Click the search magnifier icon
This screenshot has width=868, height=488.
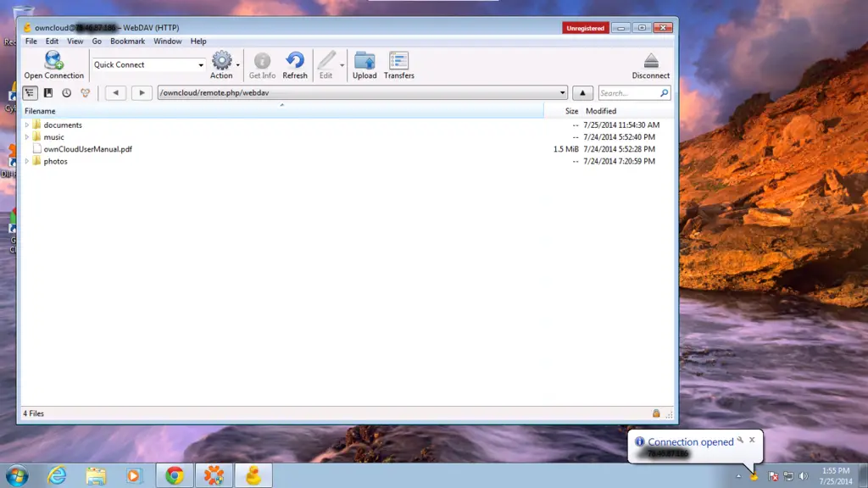click(664, 93)
